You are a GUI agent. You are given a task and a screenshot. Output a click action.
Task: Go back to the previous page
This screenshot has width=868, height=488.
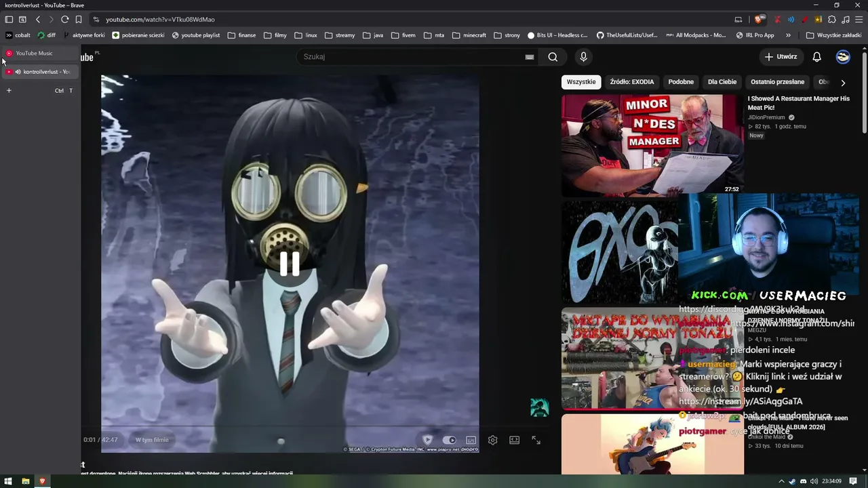pos(38,20)
